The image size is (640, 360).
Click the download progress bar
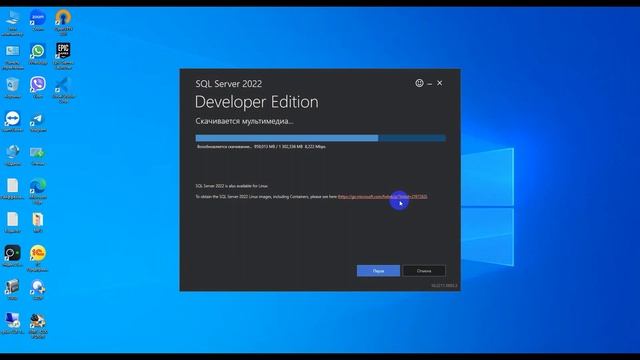(320, 138)
